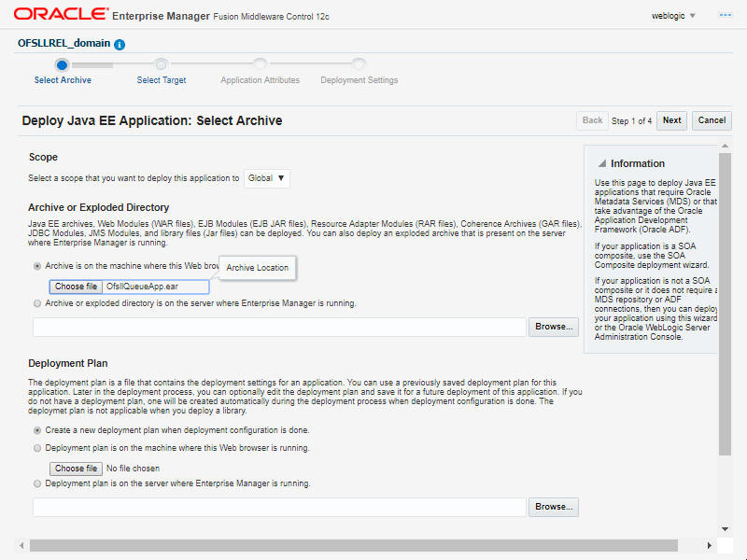
Task: Select 'Create a new deployment plan' radio
Action: click(37, 430)
